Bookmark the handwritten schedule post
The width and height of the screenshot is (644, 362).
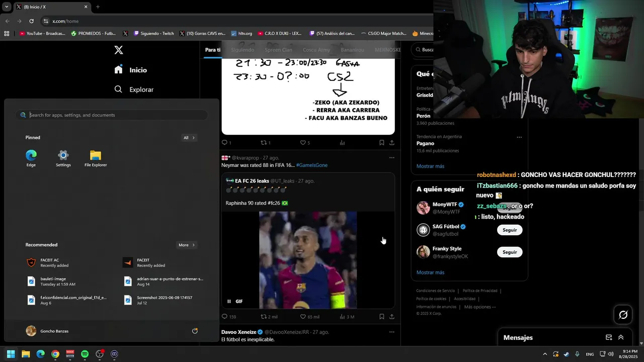[x=381, y=143]
